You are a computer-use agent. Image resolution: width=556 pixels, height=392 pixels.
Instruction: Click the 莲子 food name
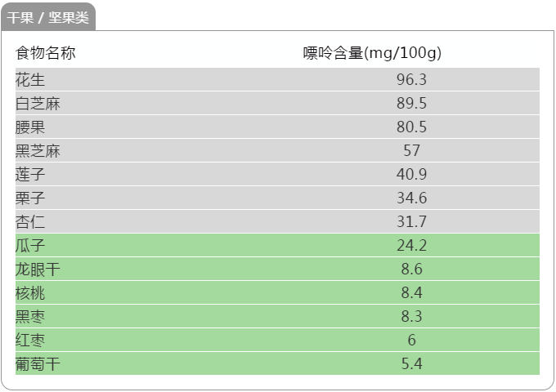pyautogui.click(x=30, y=174)
